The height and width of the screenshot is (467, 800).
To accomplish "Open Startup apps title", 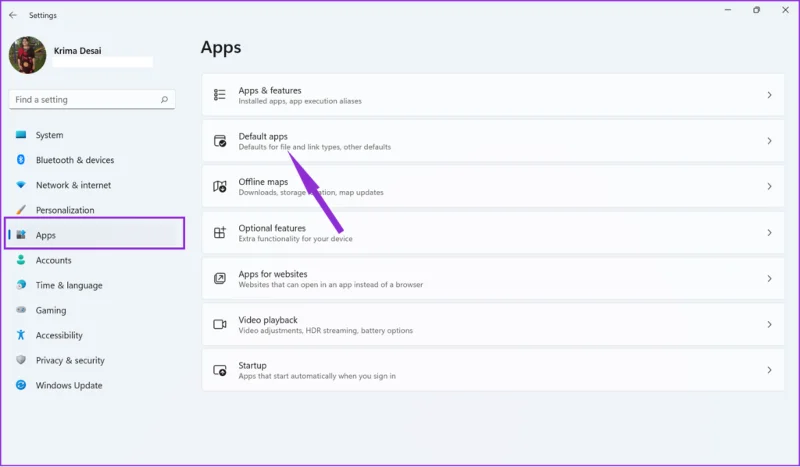I will click(253, 365).
